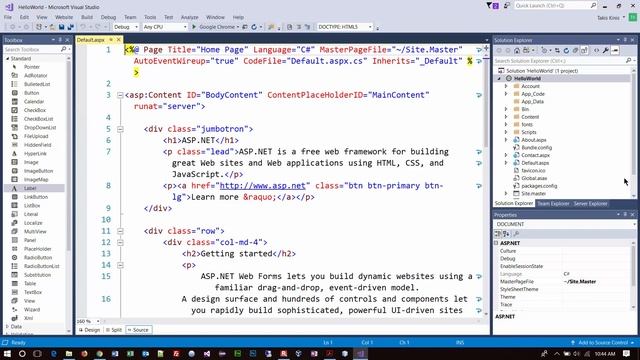Image resolution: width=640 pixels, height=360 pixels.
Task: Click the Sync with Active Document icon
Action: point(557,51)
